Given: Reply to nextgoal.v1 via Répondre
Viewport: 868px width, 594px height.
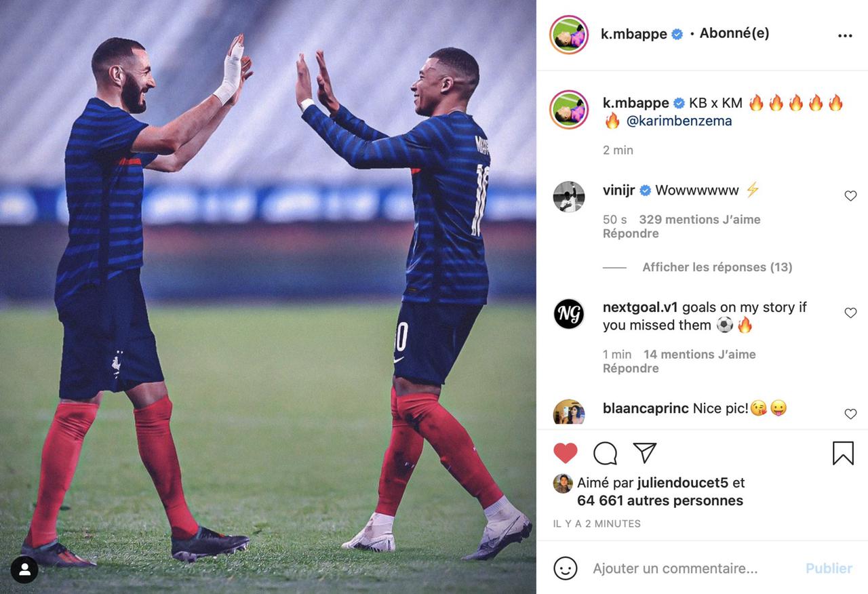Looking at the screenshot, I should click(x=631, y=368).
